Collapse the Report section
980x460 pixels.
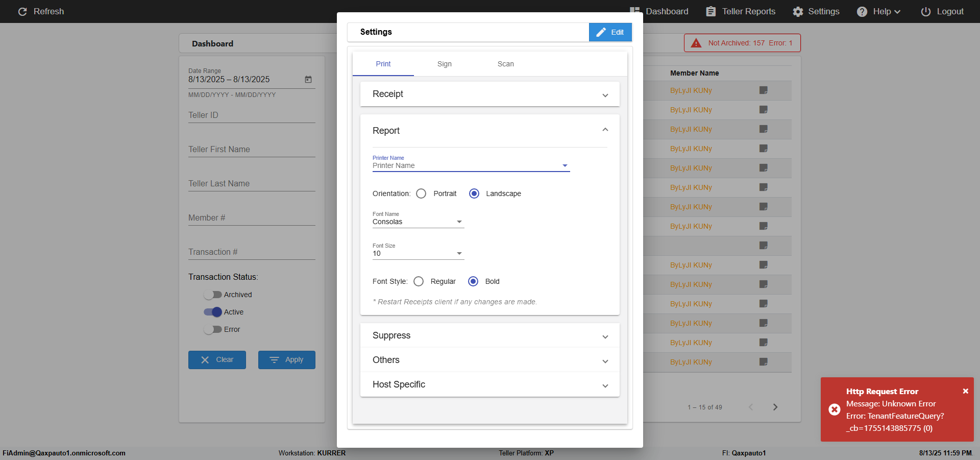pos(490,131)
